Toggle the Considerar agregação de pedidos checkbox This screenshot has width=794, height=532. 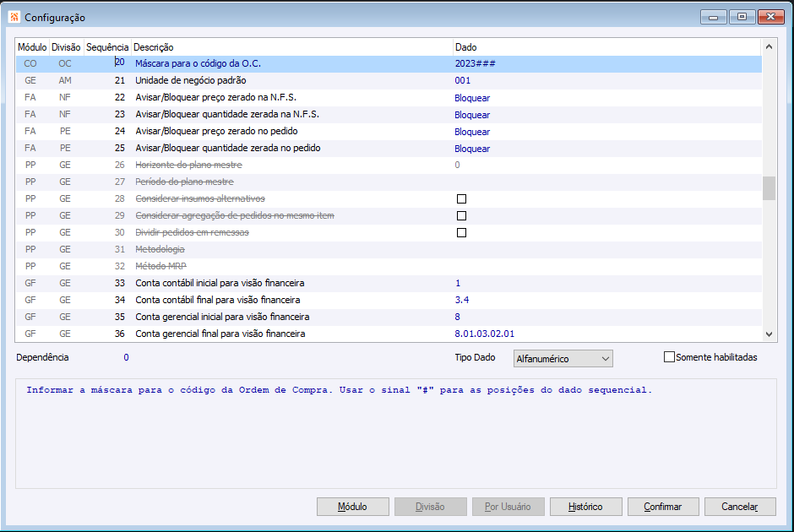[461, 215]
